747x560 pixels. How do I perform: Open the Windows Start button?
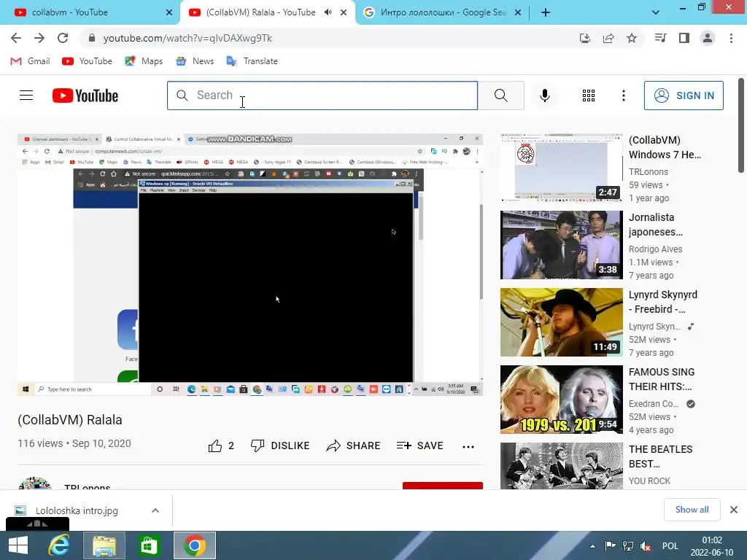tap(18, 545)
